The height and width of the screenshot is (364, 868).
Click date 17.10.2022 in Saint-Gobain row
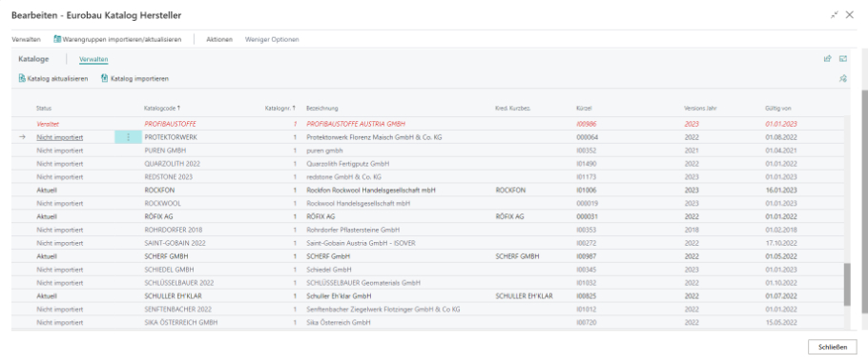(x=781, y=243)
